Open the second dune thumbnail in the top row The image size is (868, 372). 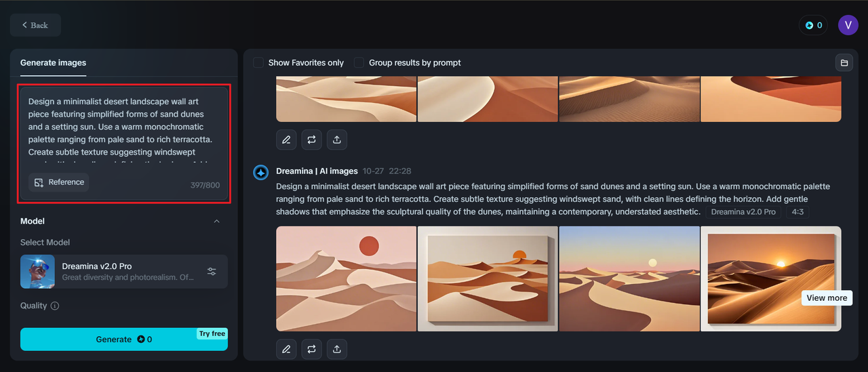488,99
